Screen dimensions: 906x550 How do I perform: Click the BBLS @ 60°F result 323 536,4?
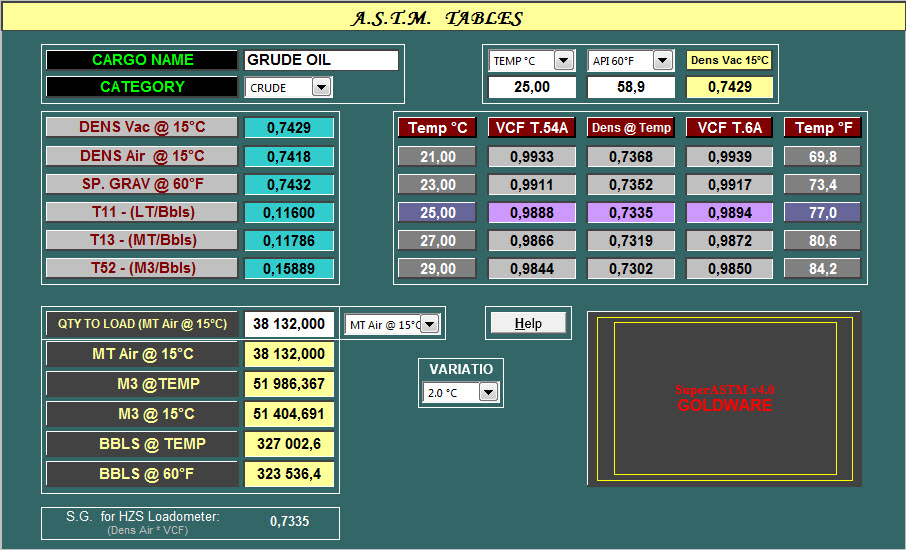click(x=289, y=474)
